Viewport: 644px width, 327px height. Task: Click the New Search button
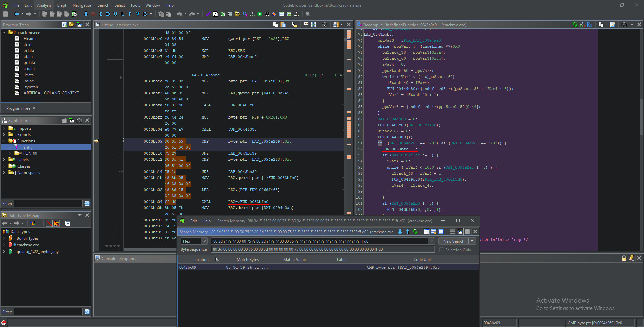click(453, 241)
